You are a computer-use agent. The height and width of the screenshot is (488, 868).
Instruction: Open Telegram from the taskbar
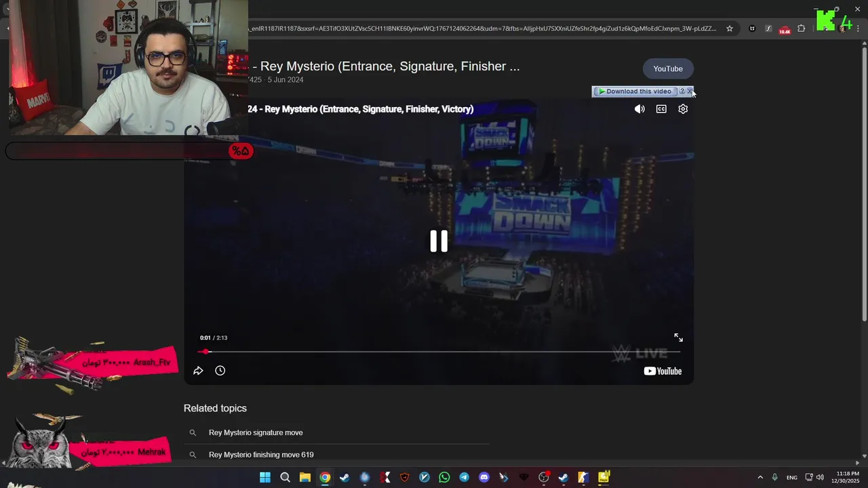(464, 477)
